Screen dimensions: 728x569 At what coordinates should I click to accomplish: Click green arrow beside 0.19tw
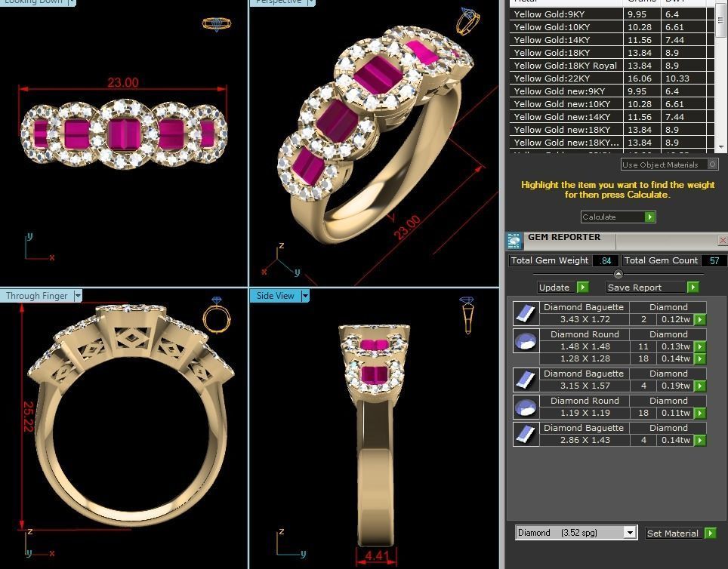tap(699, 386)
